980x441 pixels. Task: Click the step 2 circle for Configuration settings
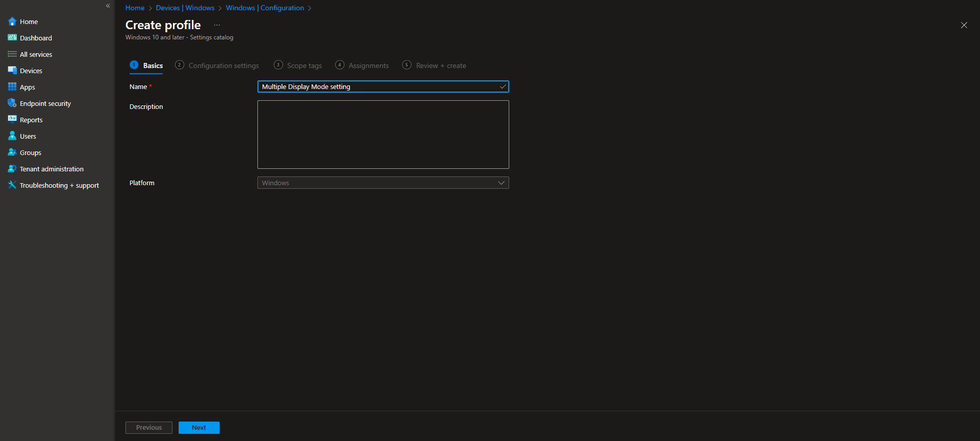coord(179,65)
